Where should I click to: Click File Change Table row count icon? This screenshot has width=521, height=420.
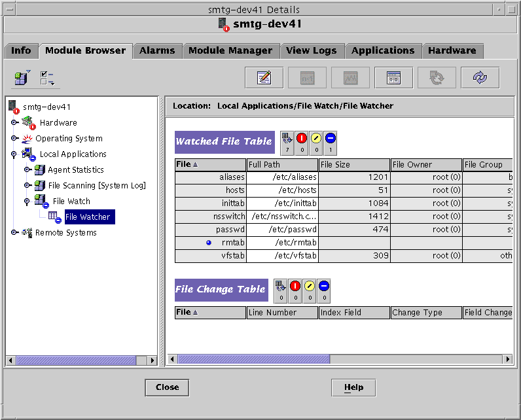click(x=281, y=291)
